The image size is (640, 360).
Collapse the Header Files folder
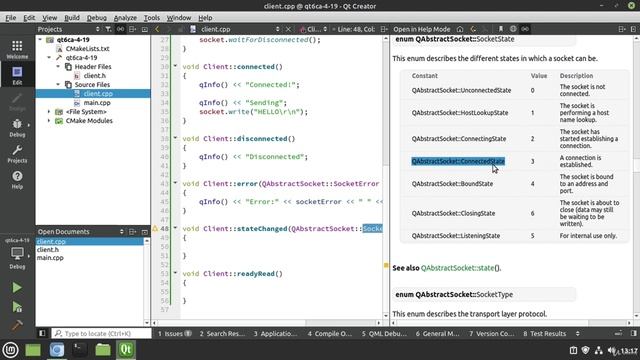point(58,67)
